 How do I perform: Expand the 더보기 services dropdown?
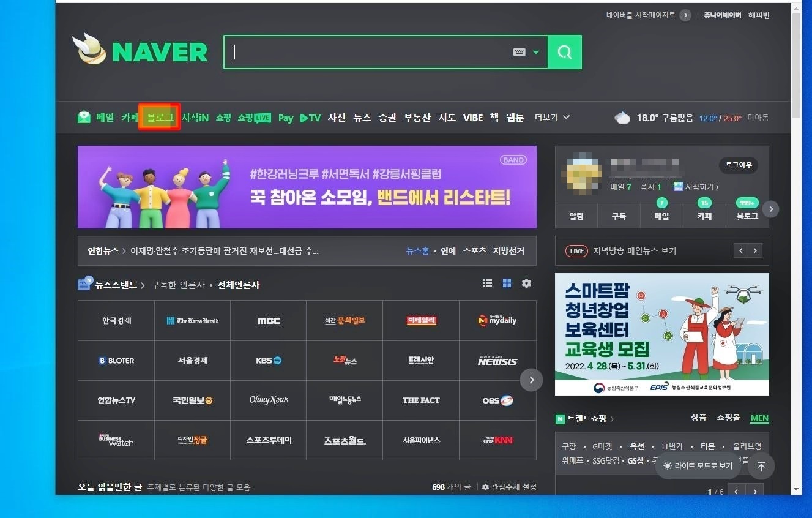click(552, 118)
